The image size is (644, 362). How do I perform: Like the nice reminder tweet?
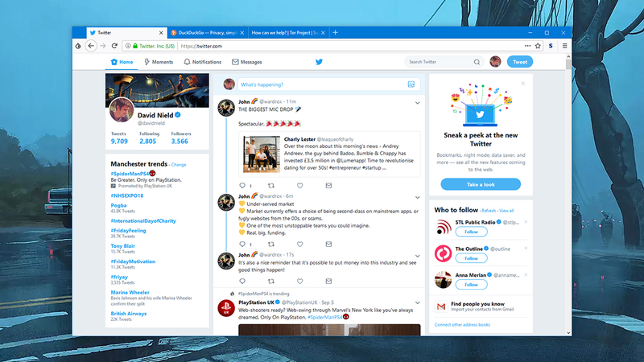[x=299, y=281]
